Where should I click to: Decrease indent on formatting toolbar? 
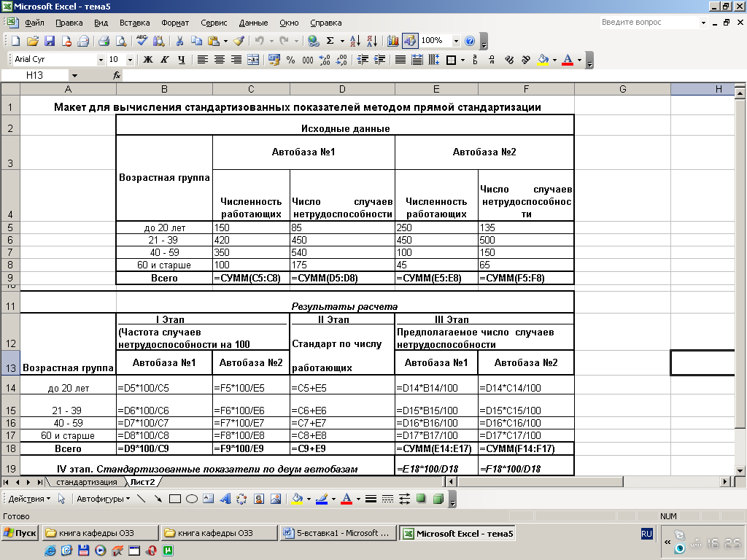tap(363, 60)
